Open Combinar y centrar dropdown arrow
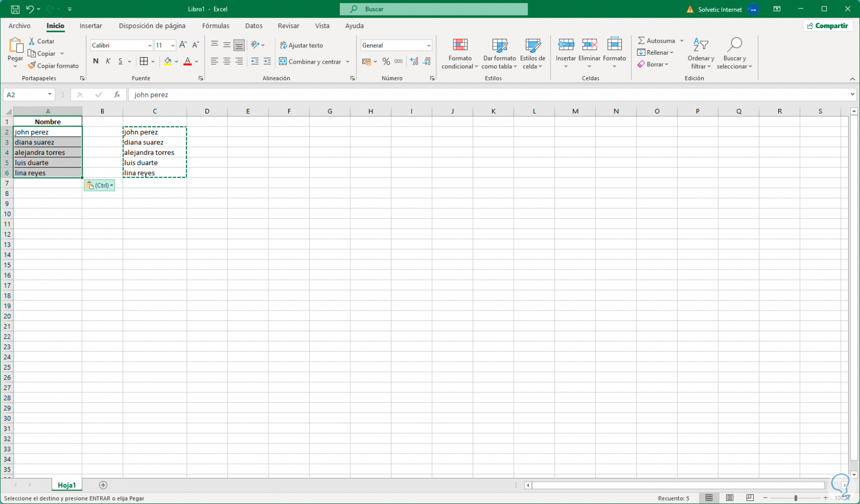860x504 pixels. tap(348, 62)
